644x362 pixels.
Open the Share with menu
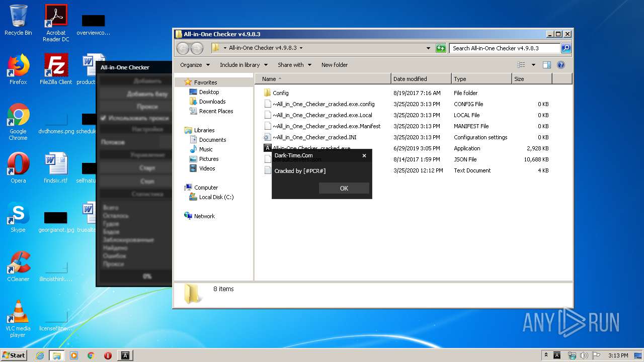[294, 65]
